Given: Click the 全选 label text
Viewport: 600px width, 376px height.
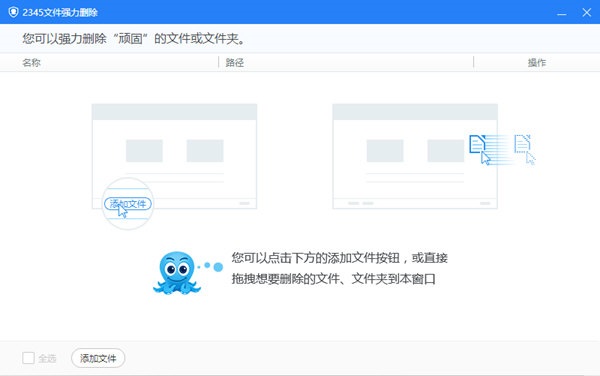Looking at the screenshot, I should point(47,358).
